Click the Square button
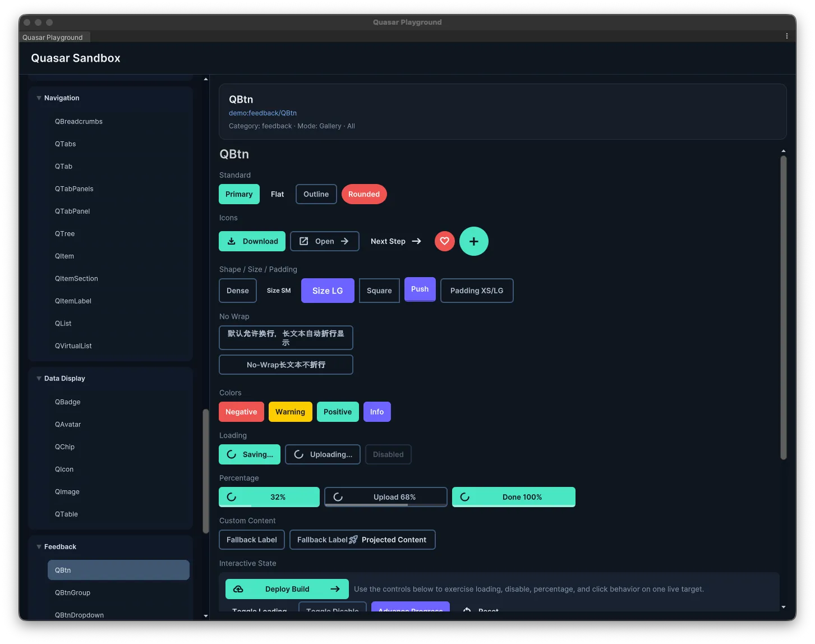 point(379,291)
